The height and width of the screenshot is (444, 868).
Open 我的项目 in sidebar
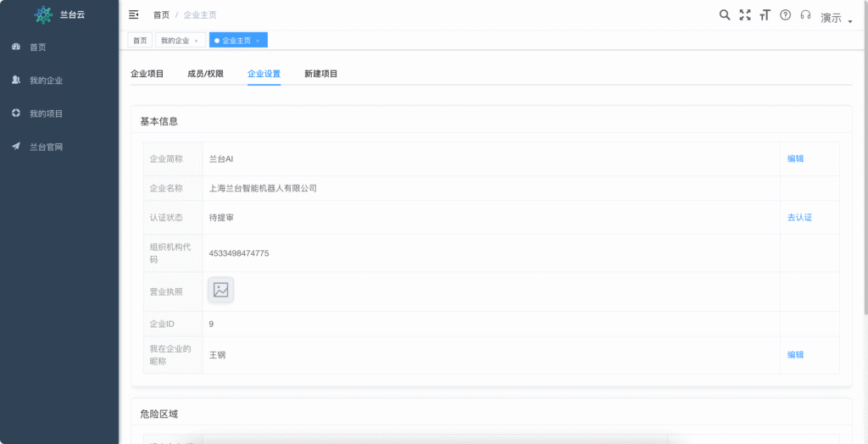[x=46, y=114]
